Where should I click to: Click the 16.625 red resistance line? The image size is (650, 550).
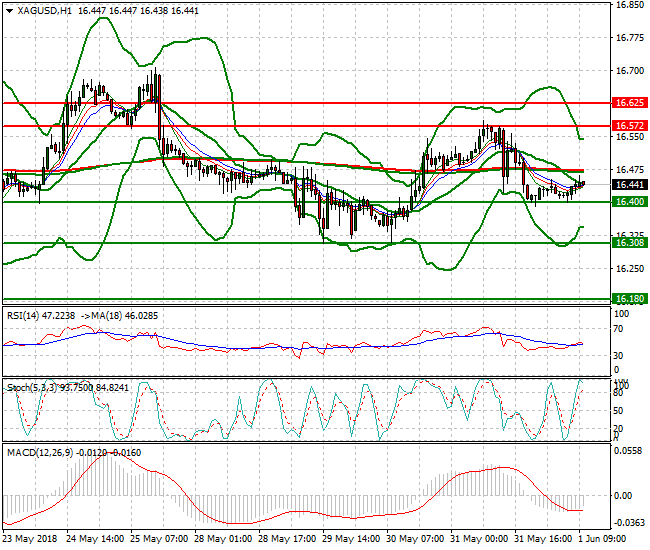300,102
